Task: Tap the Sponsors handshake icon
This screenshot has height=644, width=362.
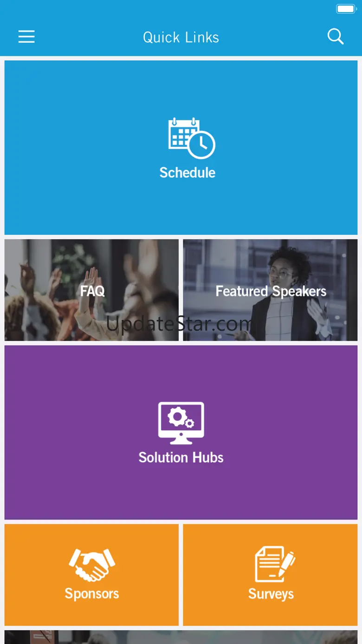Action: click(x=92, y=565)
